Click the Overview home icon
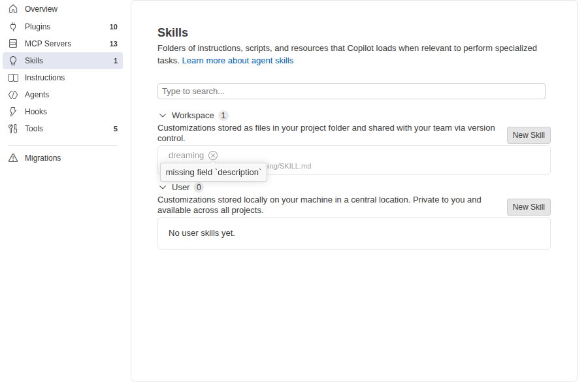The image size is (588, 392). [13, 9]
